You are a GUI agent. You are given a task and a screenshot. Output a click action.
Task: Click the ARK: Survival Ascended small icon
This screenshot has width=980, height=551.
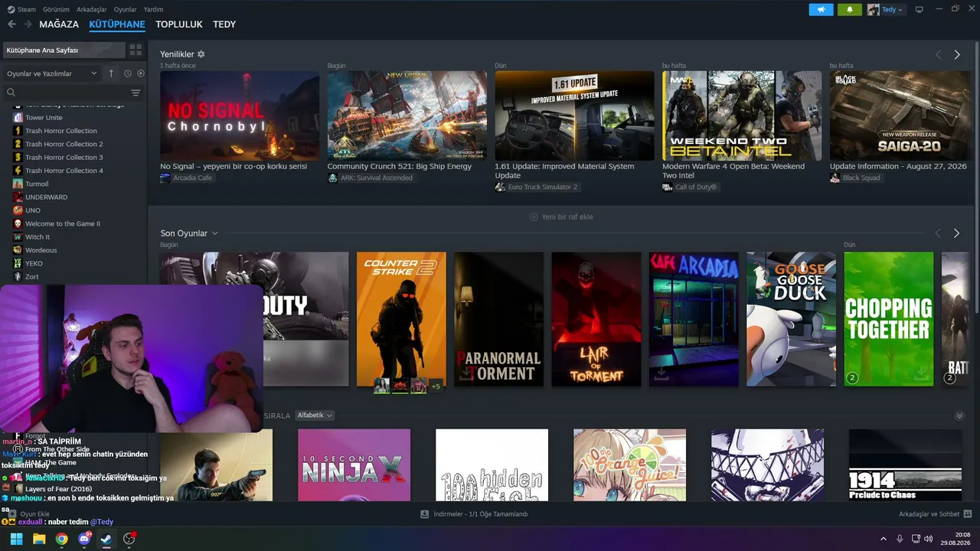(x=332, y=178)
